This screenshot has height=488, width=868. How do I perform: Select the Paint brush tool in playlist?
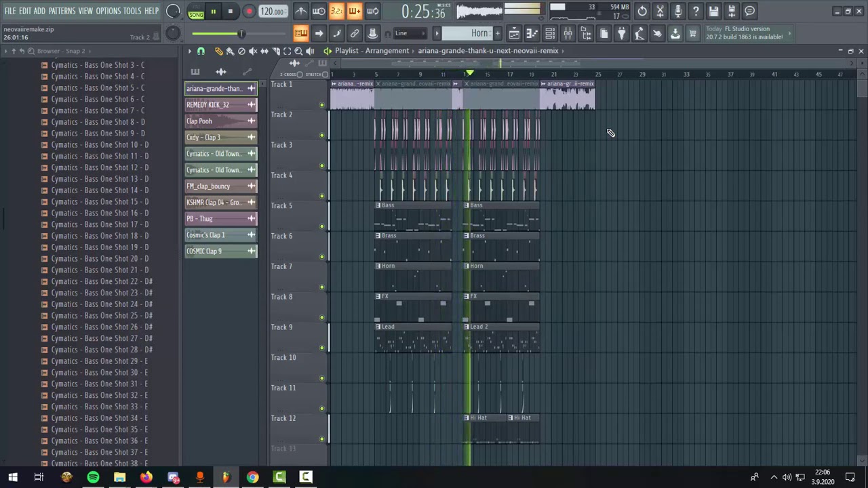[x=230, y=51]
